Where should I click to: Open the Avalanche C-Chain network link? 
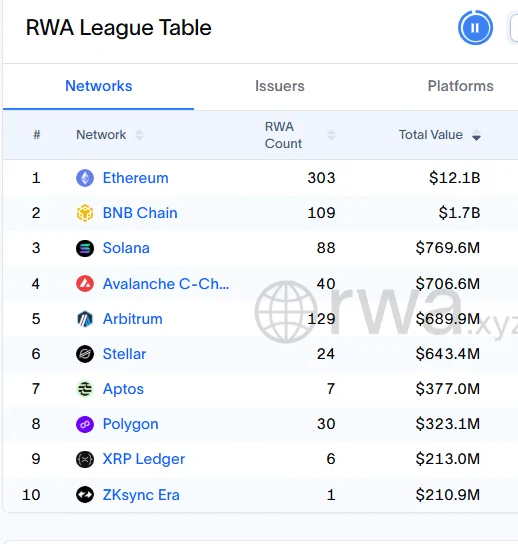coord(166,284)
